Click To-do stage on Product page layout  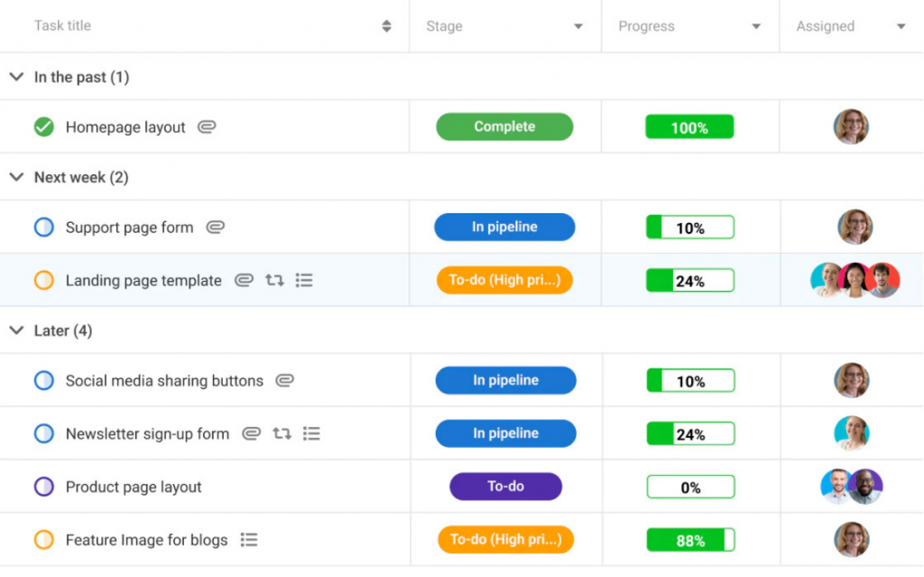(x=505, y=486)
